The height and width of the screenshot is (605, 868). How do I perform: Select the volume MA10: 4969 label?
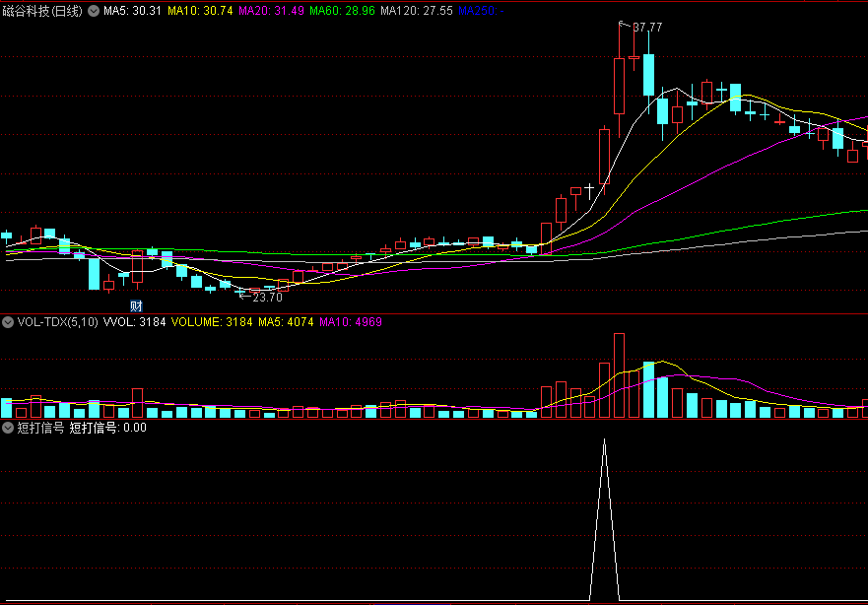[x=351, y=322]
